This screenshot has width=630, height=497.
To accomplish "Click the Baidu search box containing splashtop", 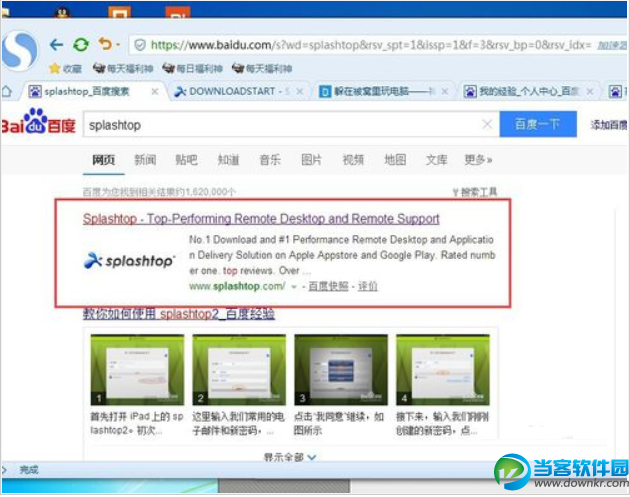I will pos(281,125).
